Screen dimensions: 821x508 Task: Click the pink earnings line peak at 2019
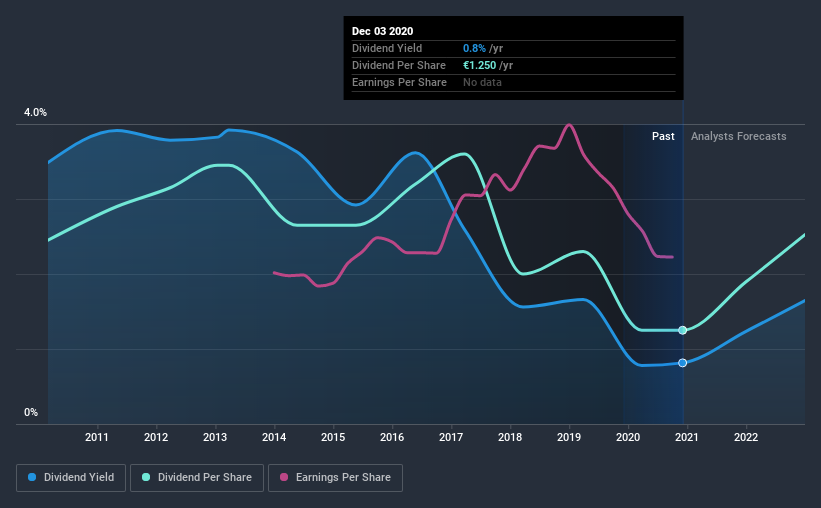(x=569, y=125)
